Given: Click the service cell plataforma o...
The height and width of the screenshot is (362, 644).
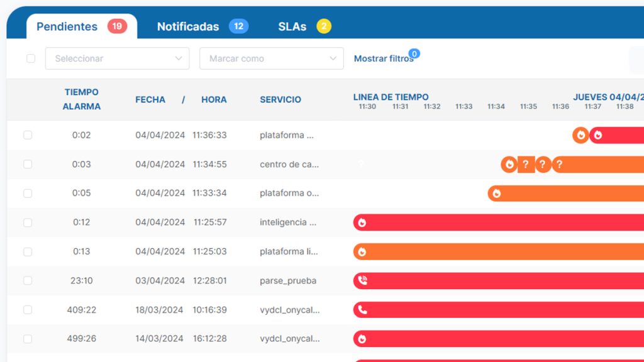Looking at the screenshot, I should coord(289,194).
